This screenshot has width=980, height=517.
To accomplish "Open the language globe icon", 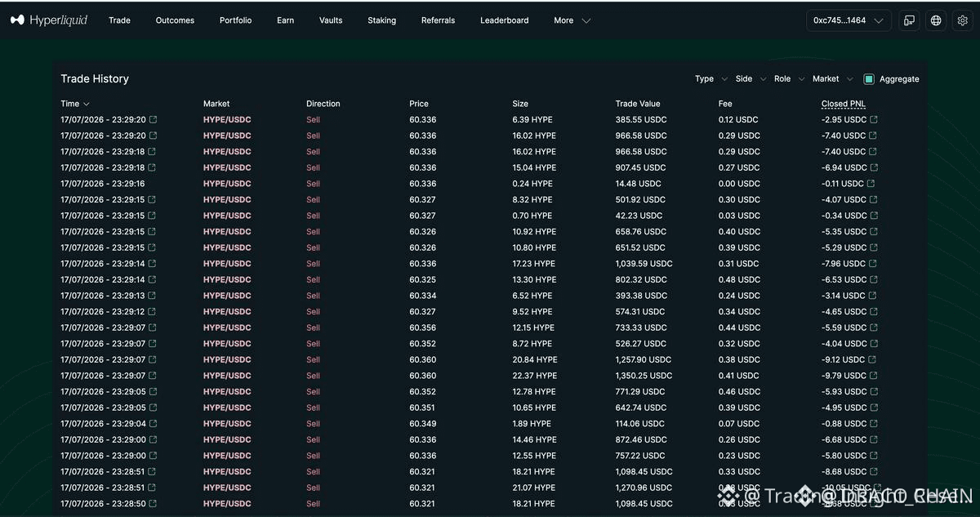I will coord(936,20).
